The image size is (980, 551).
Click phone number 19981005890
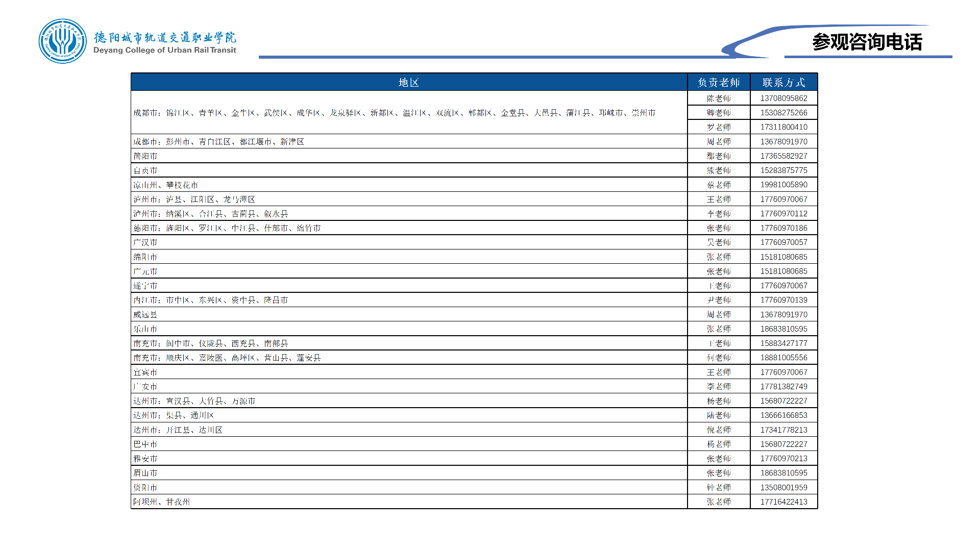point(783,185)
